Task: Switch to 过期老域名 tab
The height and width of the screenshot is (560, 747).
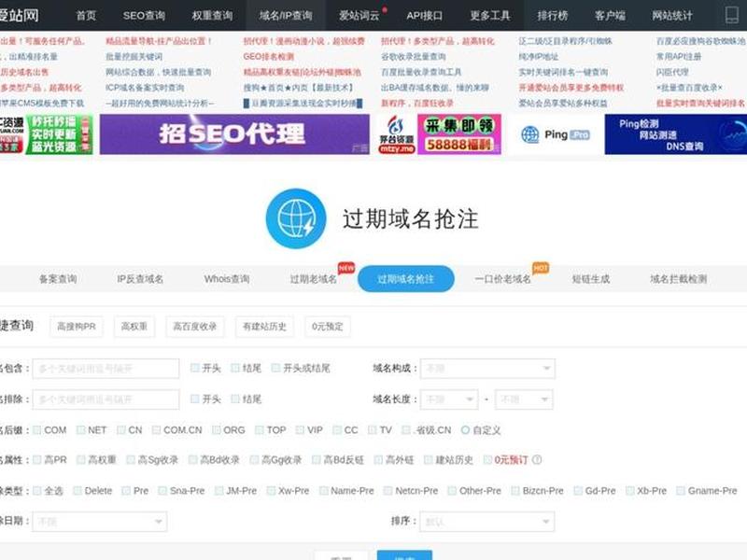Action: (314, 279)
